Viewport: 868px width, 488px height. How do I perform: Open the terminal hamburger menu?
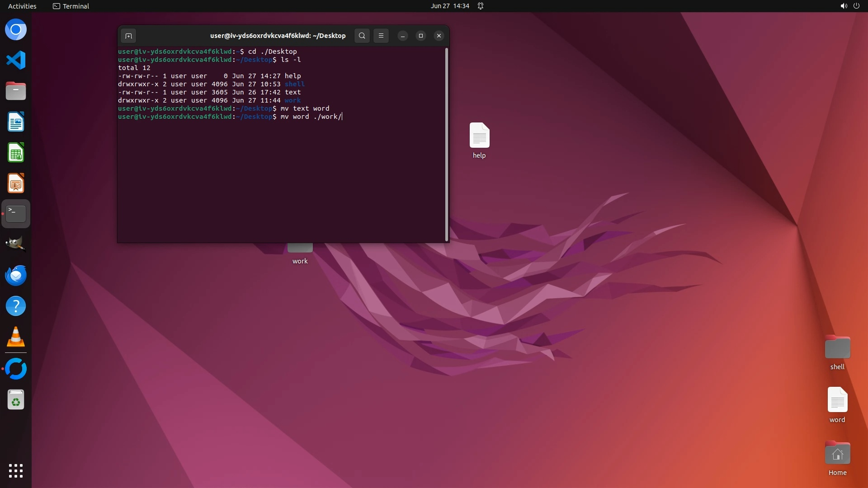point(381,36)
